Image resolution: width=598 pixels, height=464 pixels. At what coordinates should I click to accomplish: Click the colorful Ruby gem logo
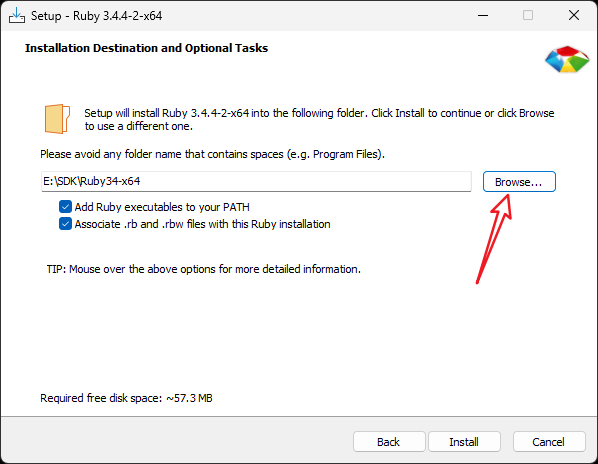point(567,59)
